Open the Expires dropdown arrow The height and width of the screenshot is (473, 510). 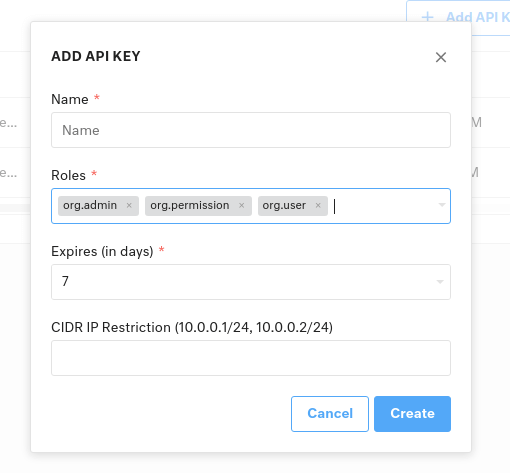click(440, 282)
